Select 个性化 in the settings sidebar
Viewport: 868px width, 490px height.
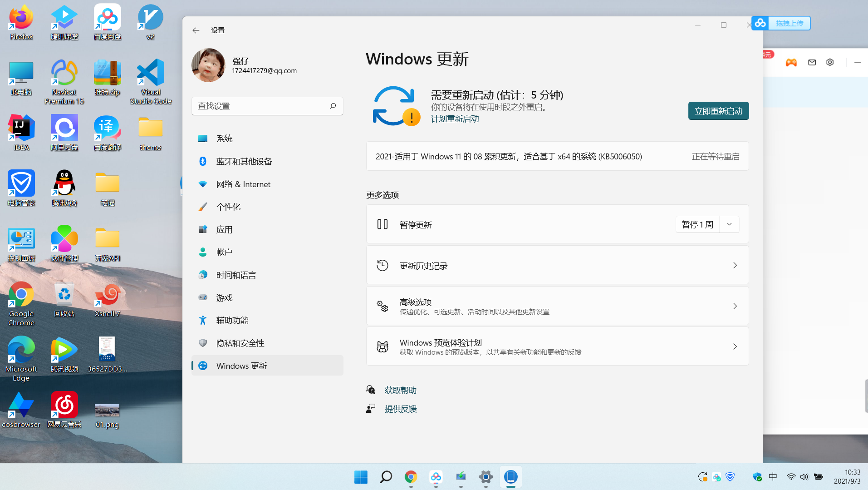(x=228, y=207)
